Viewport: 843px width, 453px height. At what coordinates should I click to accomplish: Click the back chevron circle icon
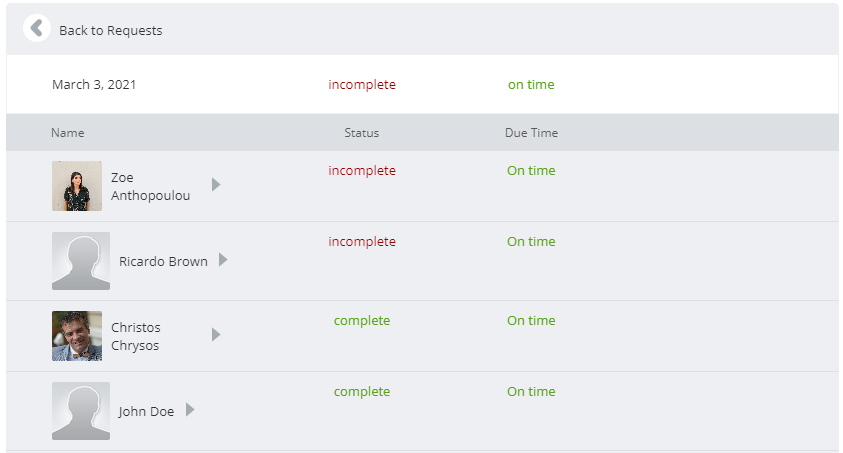point(37,28)
